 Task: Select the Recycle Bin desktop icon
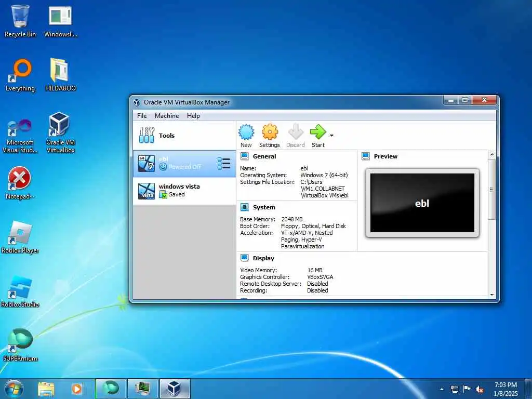[x=20, y=21]
